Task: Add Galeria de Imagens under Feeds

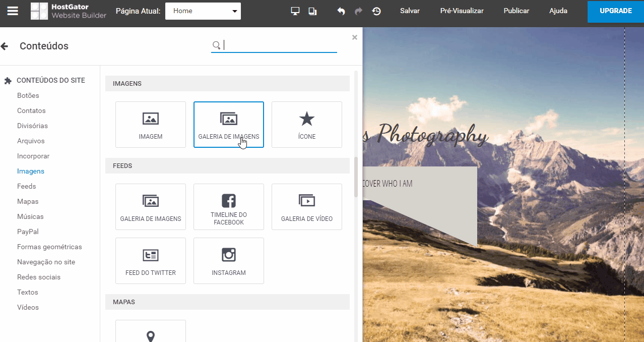Action: (x=151, y=207)
